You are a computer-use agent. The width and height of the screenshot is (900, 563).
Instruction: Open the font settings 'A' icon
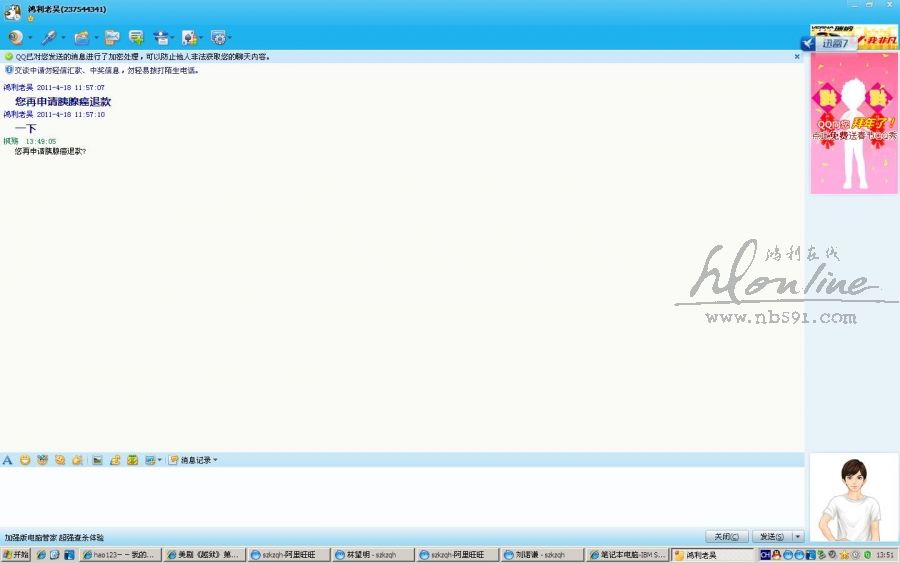coord(8,460)
